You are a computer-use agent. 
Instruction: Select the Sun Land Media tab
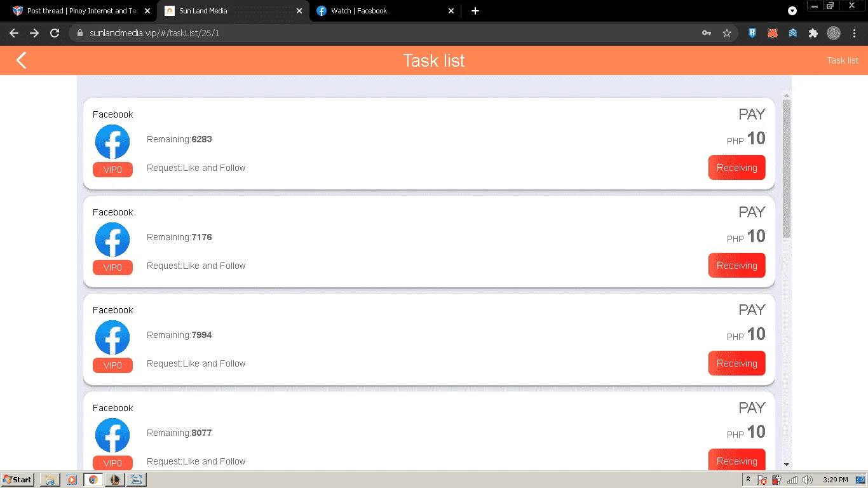point(233,11)
